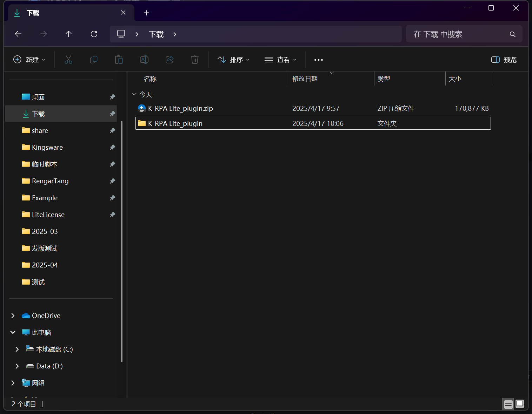Add a new tab with plus icon
Image resolution: width=532 pixels, height=414 pixels.
pos(147,13)
